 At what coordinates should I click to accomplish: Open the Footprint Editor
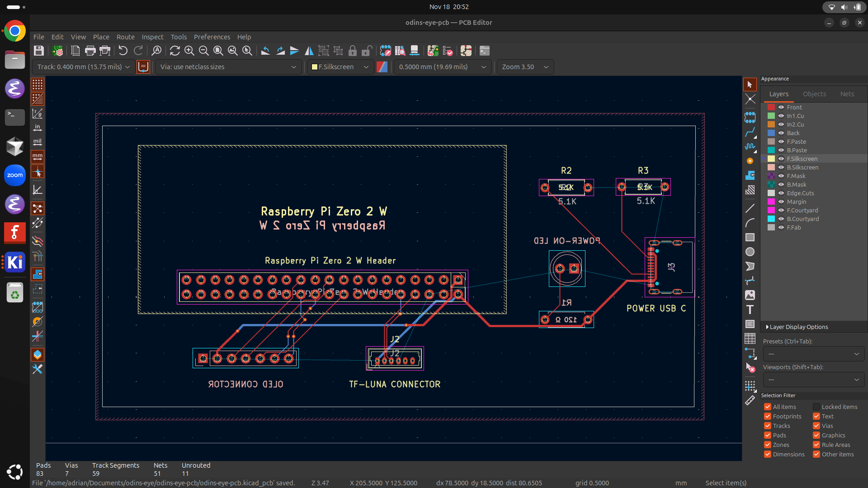(386, 51)
